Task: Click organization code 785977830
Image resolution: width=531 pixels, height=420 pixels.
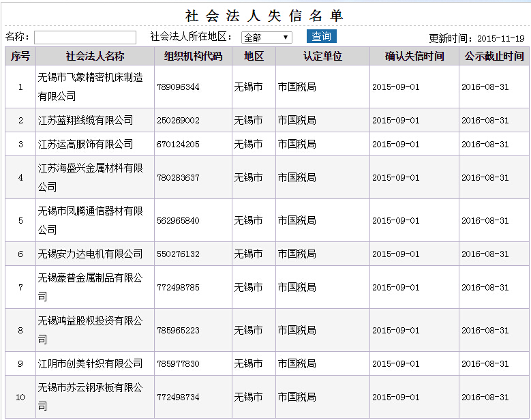Action: [x=178, y=364]
